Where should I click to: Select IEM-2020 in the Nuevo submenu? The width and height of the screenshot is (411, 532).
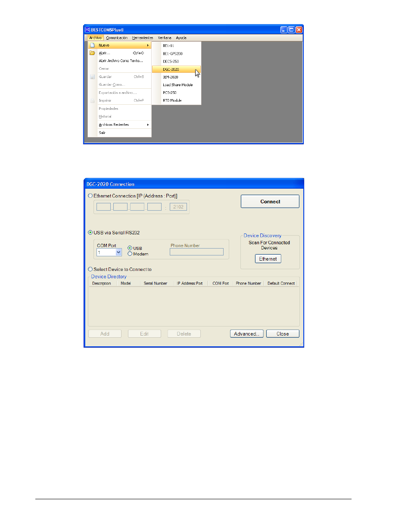coord(177,77)
